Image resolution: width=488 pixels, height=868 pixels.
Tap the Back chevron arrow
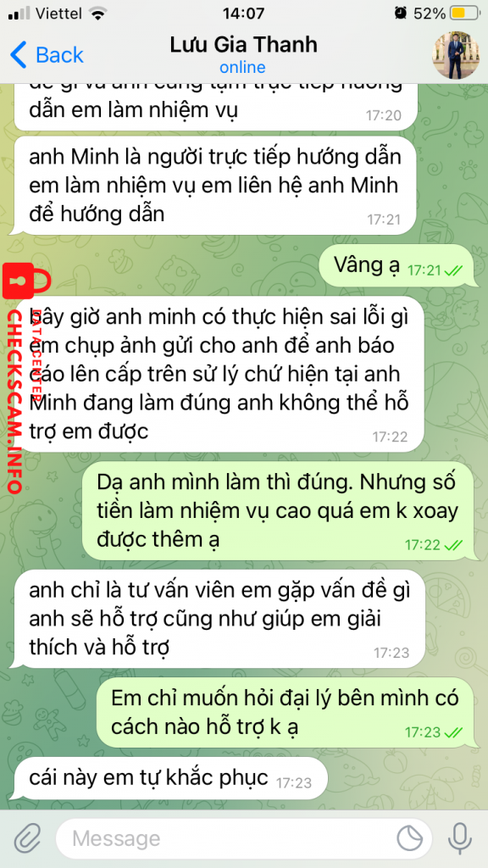point(18,55)
